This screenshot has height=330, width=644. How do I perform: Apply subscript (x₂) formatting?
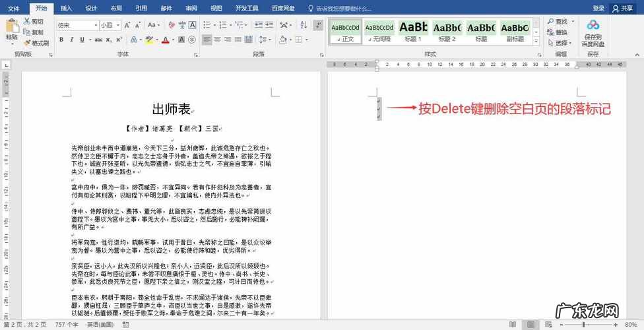109,40
